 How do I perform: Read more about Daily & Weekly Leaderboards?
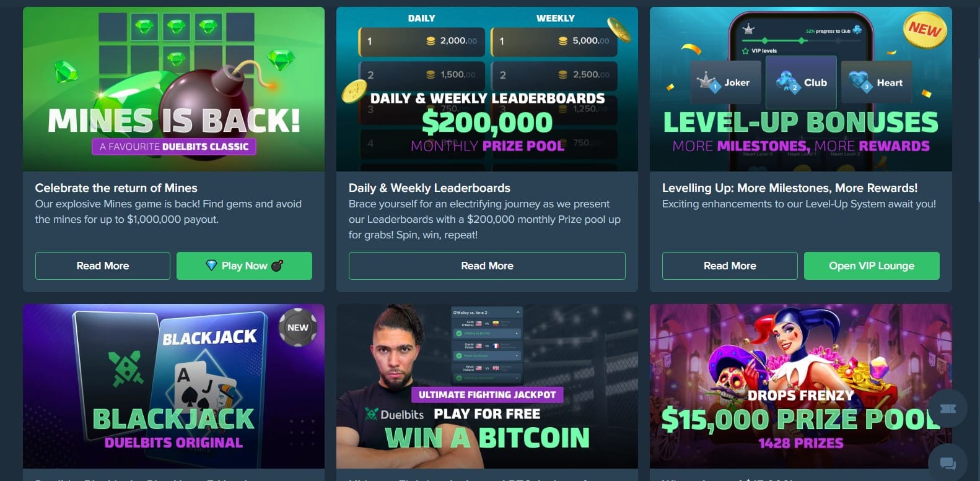[x=487, y=266]
